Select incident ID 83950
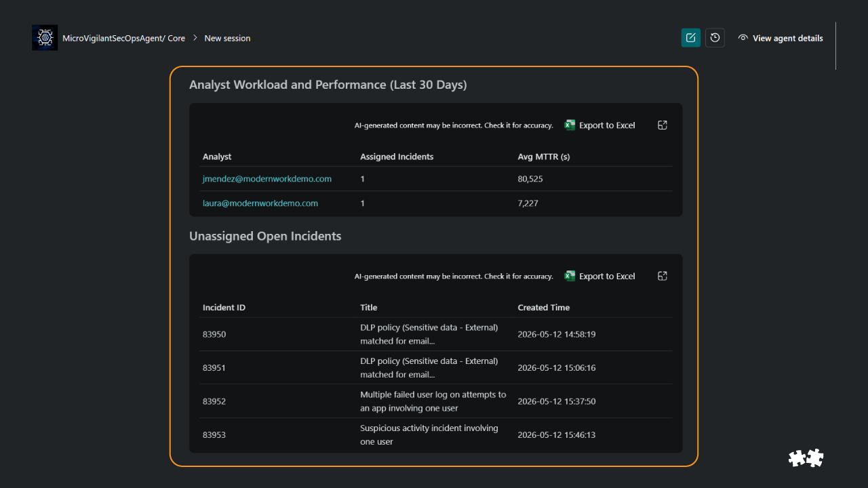868x488 pixels. [214, 334]
